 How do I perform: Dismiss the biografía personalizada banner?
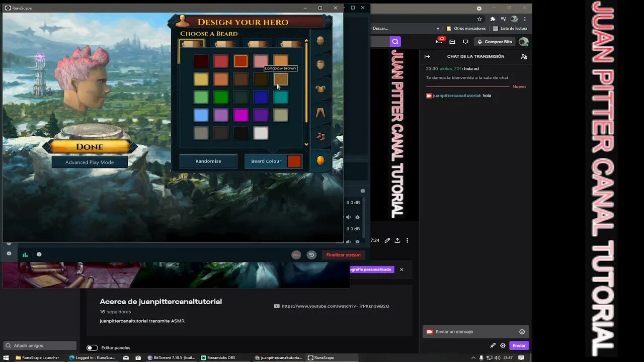(x=401, y=269)
